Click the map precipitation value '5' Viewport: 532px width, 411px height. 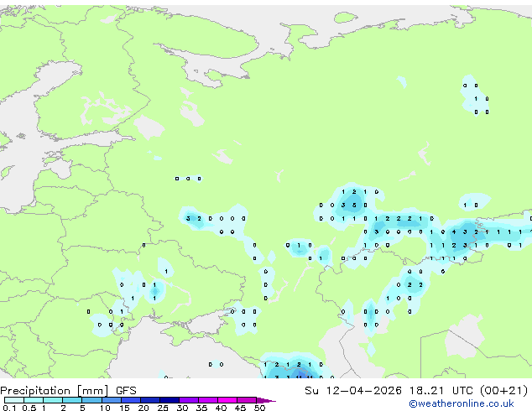pos(354,205)
